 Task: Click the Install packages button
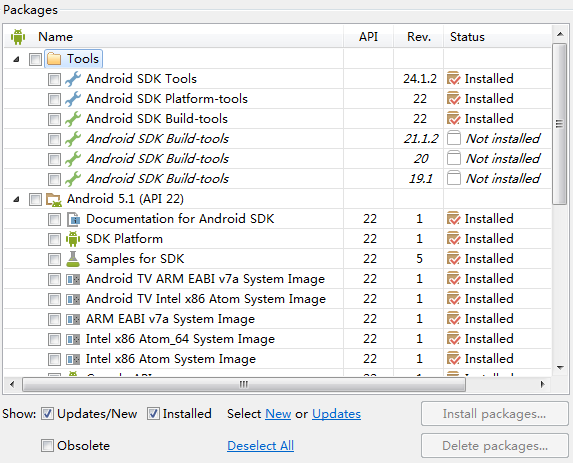click(x=495, y=414)
